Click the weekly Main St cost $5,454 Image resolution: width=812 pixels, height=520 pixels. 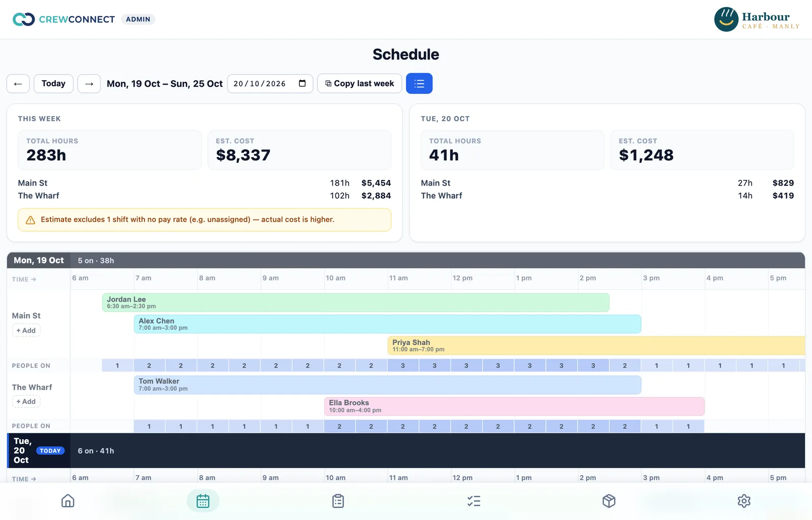pos(376,183)
